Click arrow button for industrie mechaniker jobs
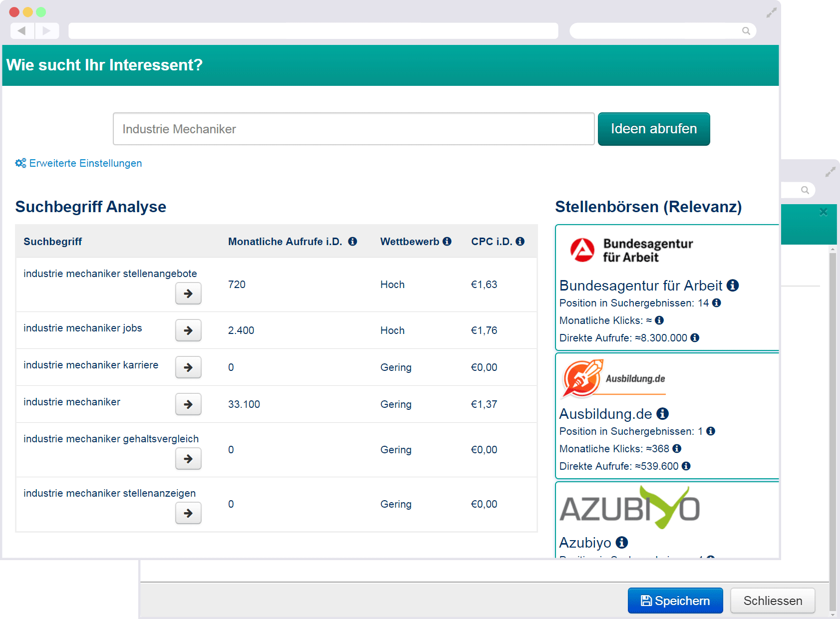Screen dimensions: 840x619 [188, 330]
